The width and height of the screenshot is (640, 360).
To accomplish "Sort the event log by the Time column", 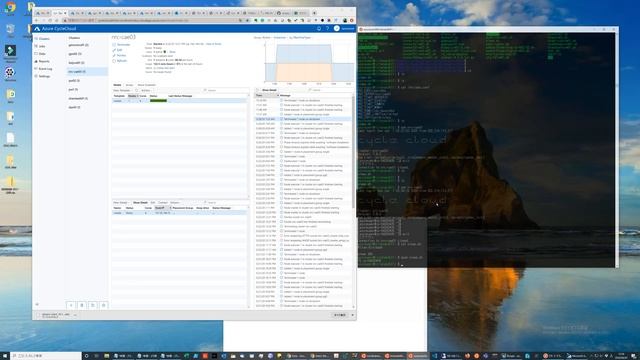I will click(x=267, y=95).
